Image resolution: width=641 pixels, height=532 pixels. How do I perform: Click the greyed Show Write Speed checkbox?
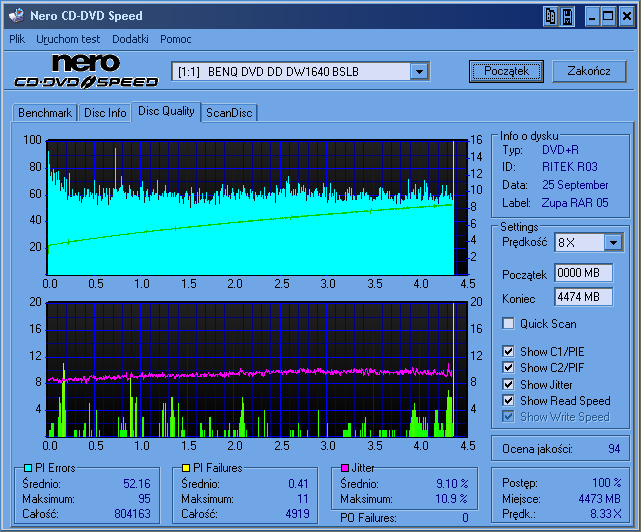[x=508, y=417]
